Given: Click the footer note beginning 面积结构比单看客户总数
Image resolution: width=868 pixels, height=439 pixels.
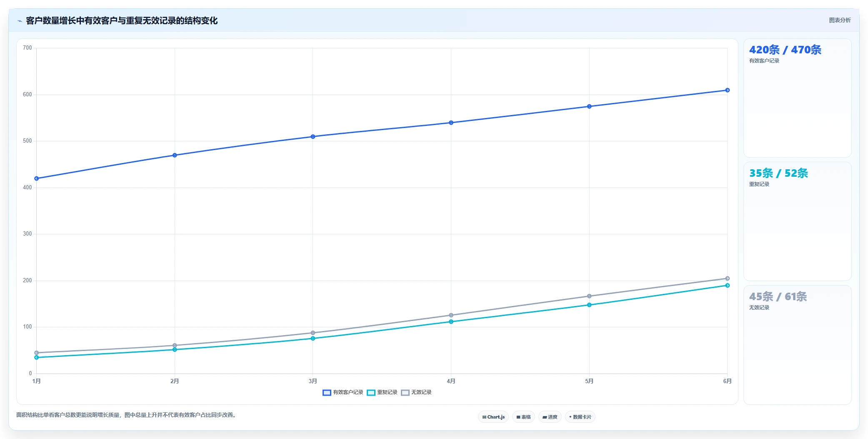Looking at the screenshot, I should coord(127,415).
